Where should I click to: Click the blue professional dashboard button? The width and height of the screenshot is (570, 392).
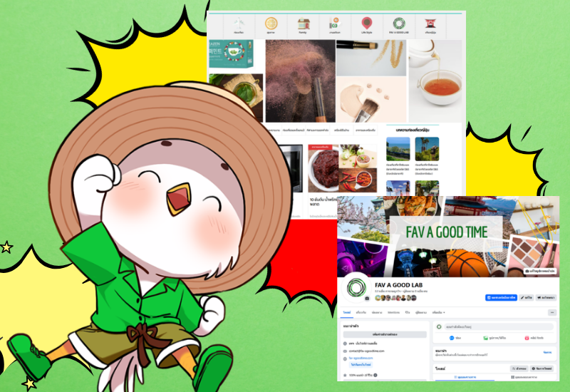[501, 296]
